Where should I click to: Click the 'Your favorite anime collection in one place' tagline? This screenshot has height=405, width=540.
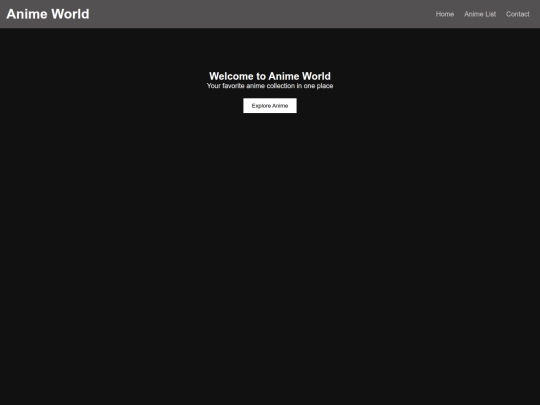point(270,86)
